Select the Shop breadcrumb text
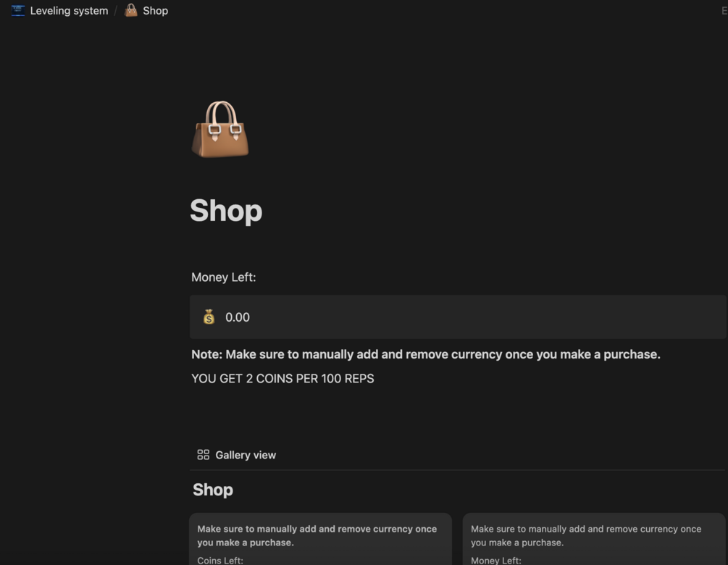 tap(155, 11)
